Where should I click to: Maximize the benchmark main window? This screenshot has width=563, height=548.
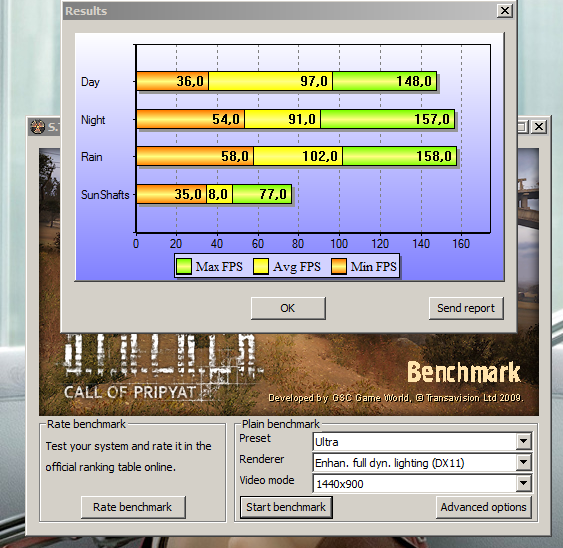522,126
